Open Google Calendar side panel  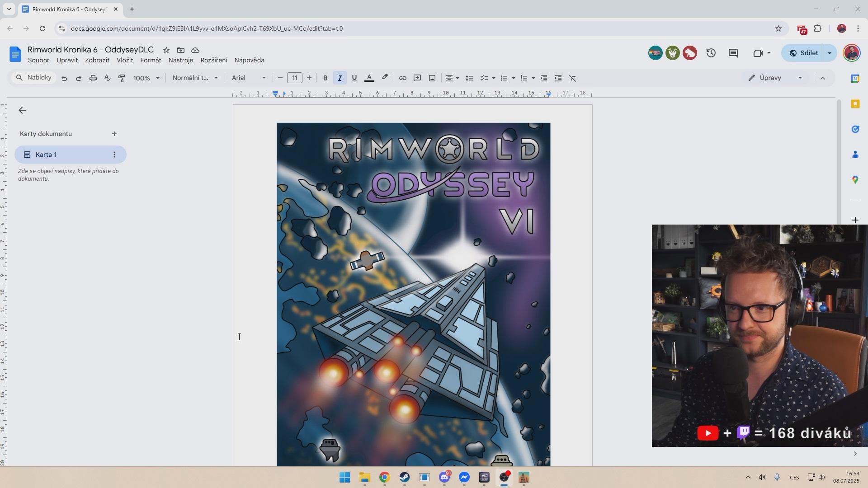pyautogui.click(x=855, y=78)
